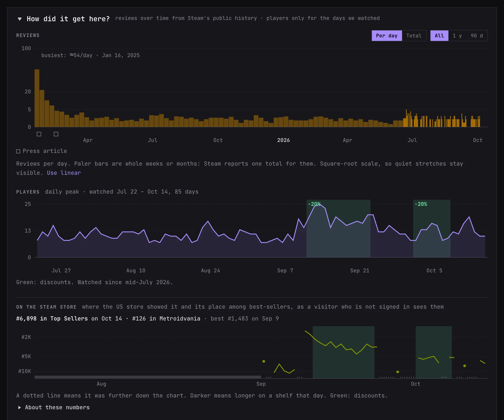Click the second press article marker on the reviews chart

[x=56, y=134]
